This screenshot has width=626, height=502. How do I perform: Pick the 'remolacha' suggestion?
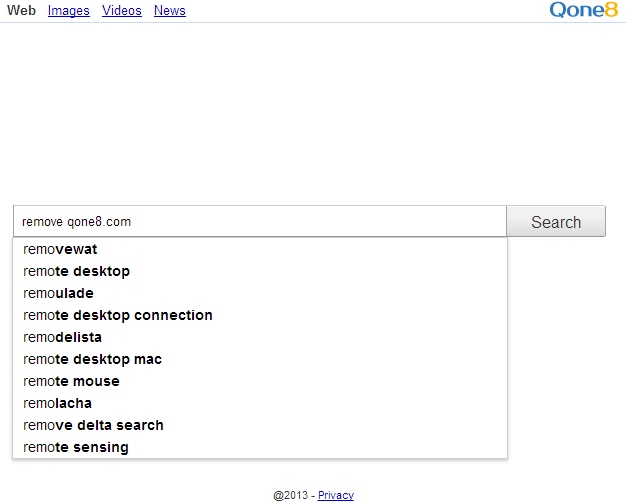pos(57,403)
